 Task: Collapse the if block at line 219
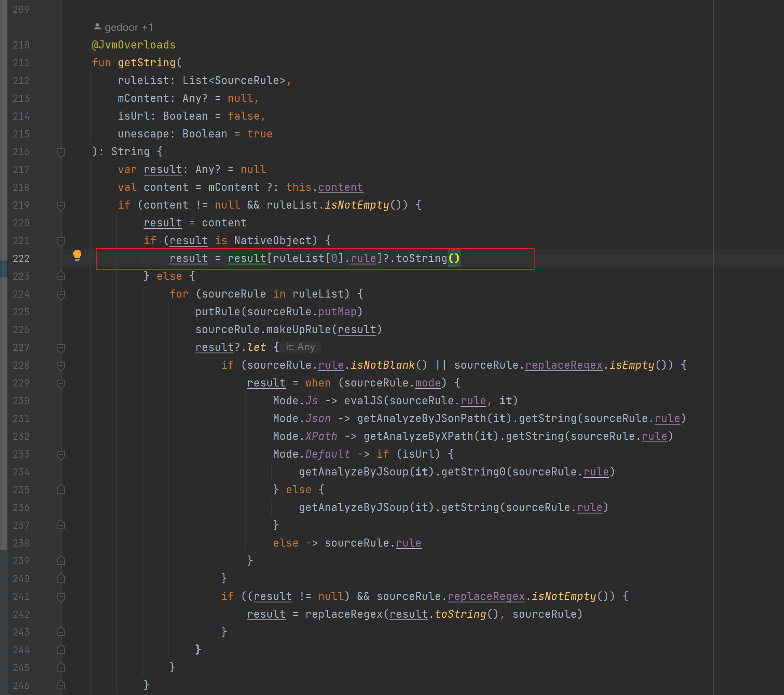(x=61, y=205)
